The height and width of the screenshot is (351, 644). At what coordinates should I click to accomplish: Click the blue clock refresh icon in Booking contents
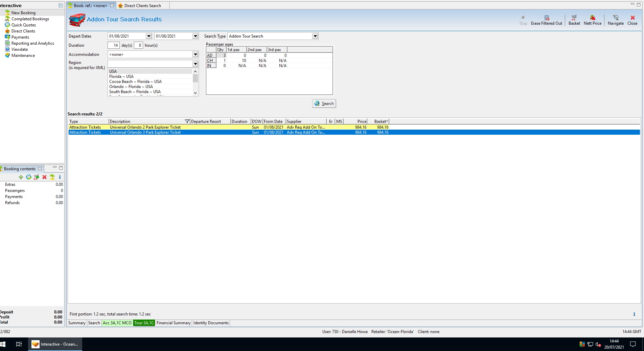click(x=29, y=177)
